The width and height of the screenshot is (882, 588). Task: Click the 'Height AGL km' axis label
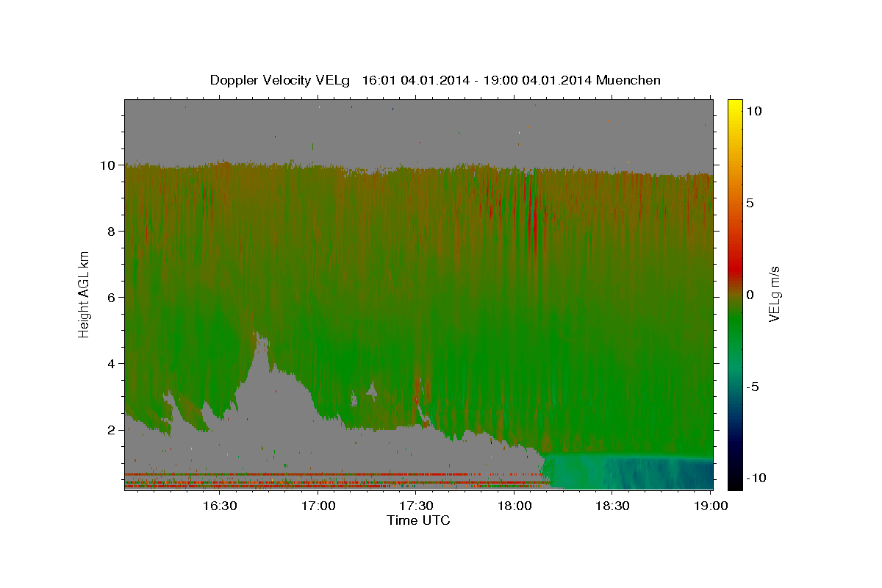coord(85,294)
